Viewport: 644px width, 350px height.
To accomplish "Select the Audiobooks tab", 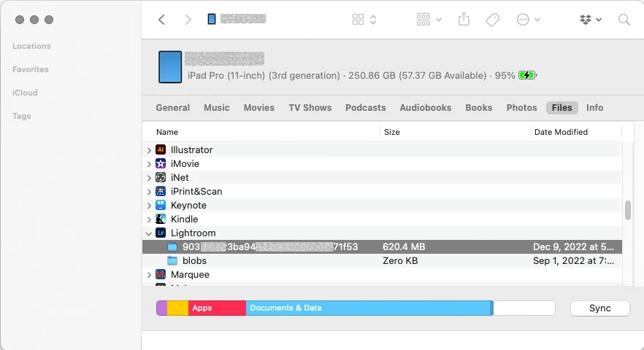I will click(426, 107).
